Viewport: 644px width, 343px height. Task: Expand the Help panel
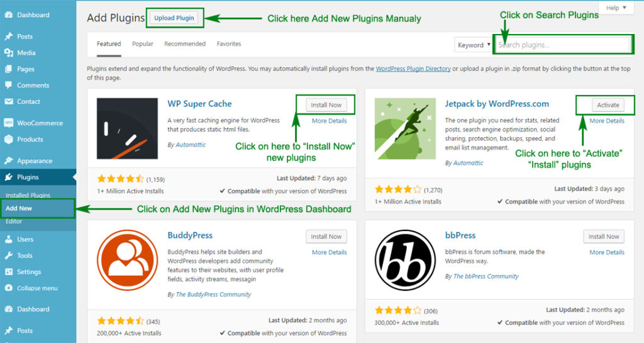tap(616, 8)
